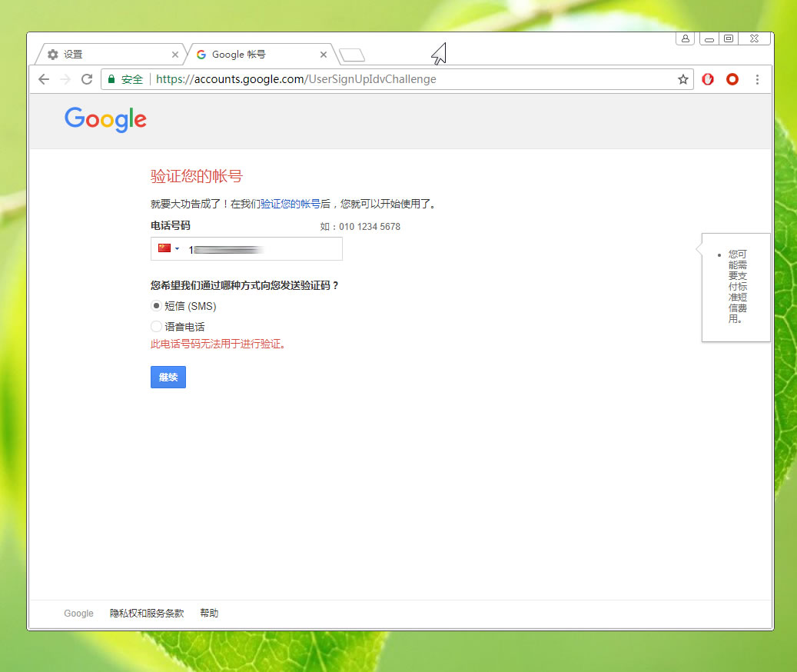This screenshot has height=672, width=797.
Task: Open a new tab with the new-tab button
Action: click(x=352, y=55)
